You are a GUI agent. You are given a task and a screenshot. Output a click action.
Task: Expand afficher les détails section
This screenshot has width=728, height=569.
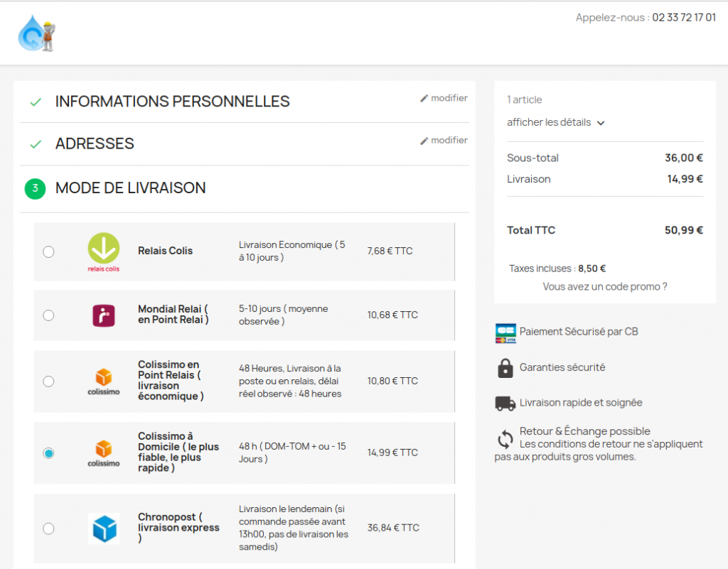(555, 122)
